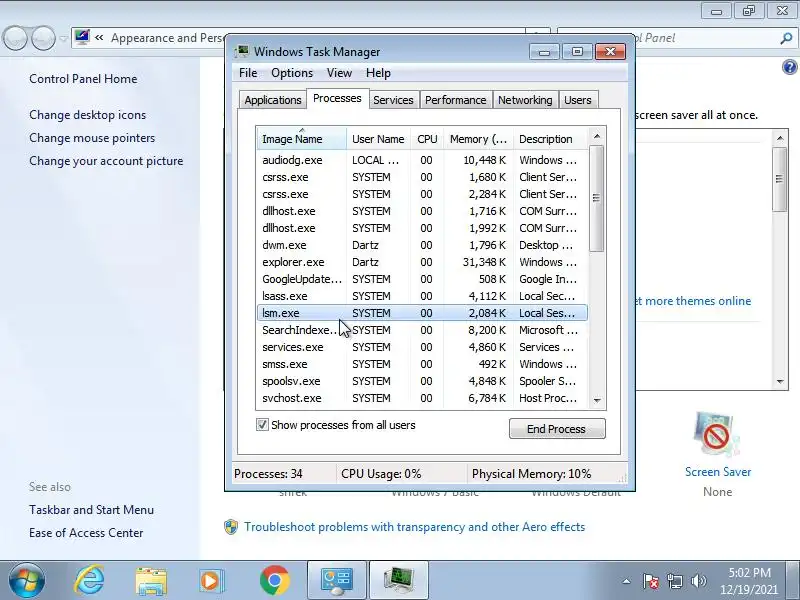Open Change your account picture link
The height and width of the screenshot is (600, 800).
tap(106, 161)
